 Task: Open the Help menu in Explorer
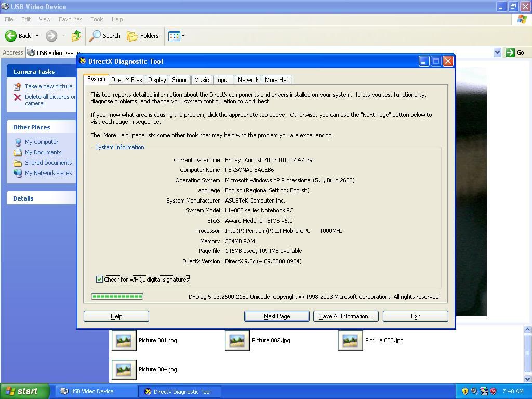117,19
